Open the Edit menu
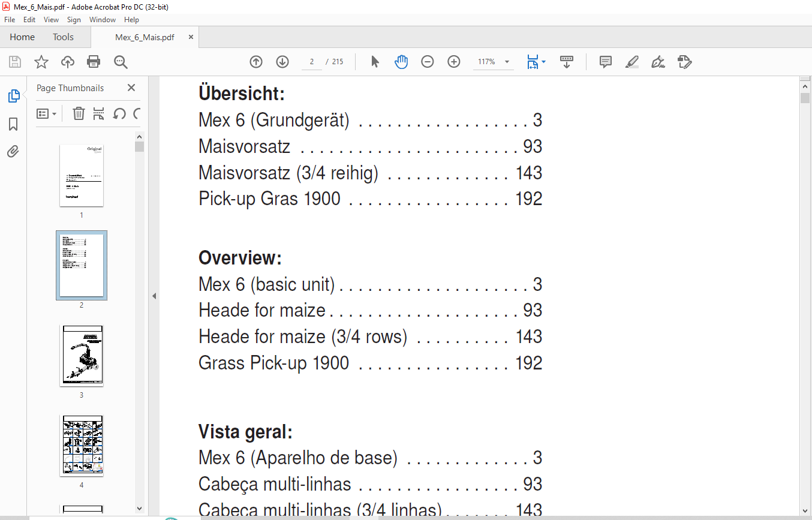The image size is (812, 520). click(29, 20)
